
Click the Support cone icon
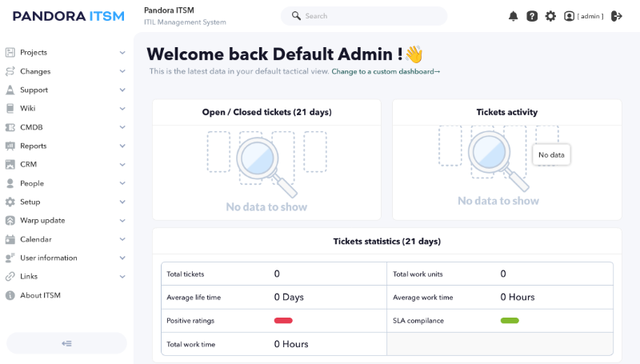tap(10, 90)
